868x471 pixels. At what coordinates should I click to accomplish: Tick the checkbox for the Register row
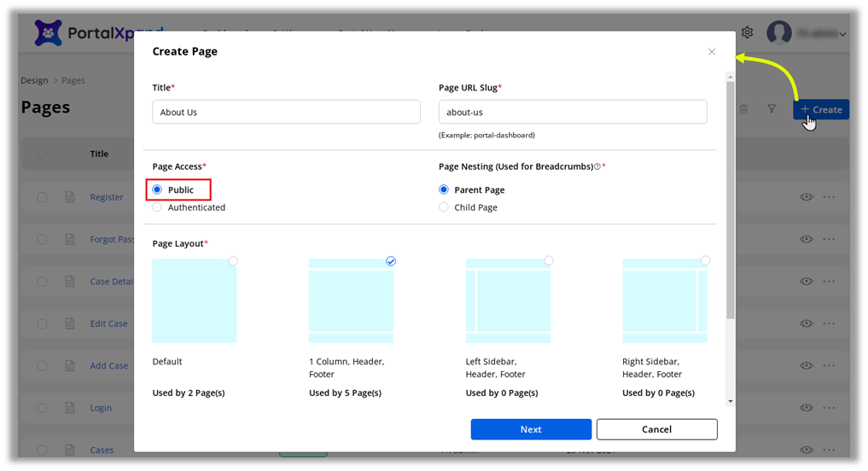pyautogui.click(x=42, y=197)
